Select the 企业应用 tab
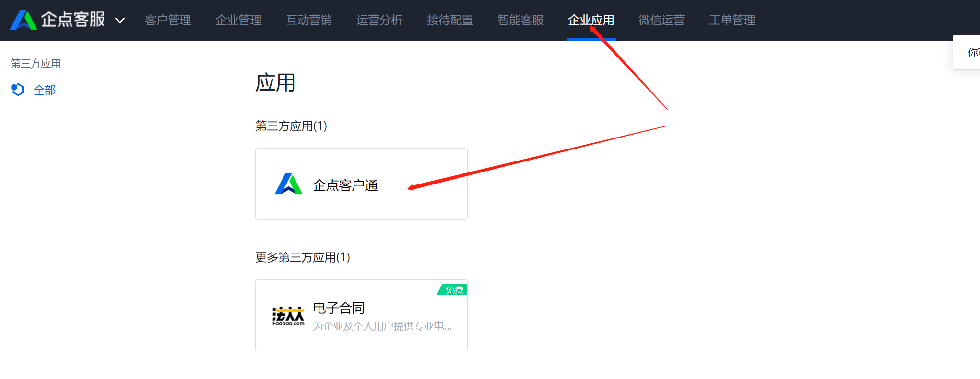 click(x=591, y=20)
